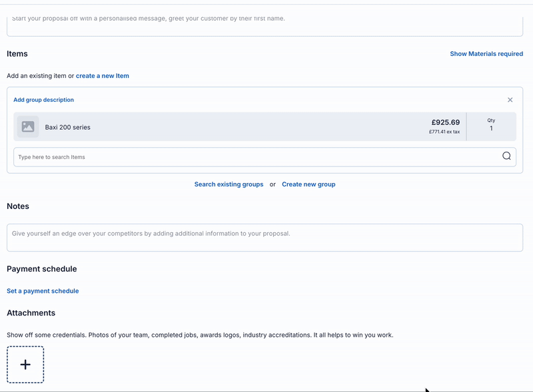Remove the item group with X icon
533x392 pixels.
pyautogui.click(x=510, y=100)
